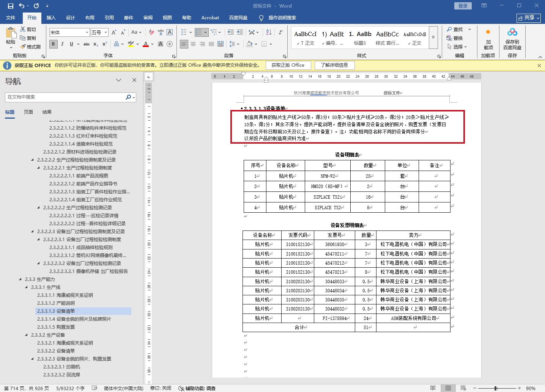545x392 pixels.
Task: Clear all formatting with eraser icon
Action: [151, 32]
